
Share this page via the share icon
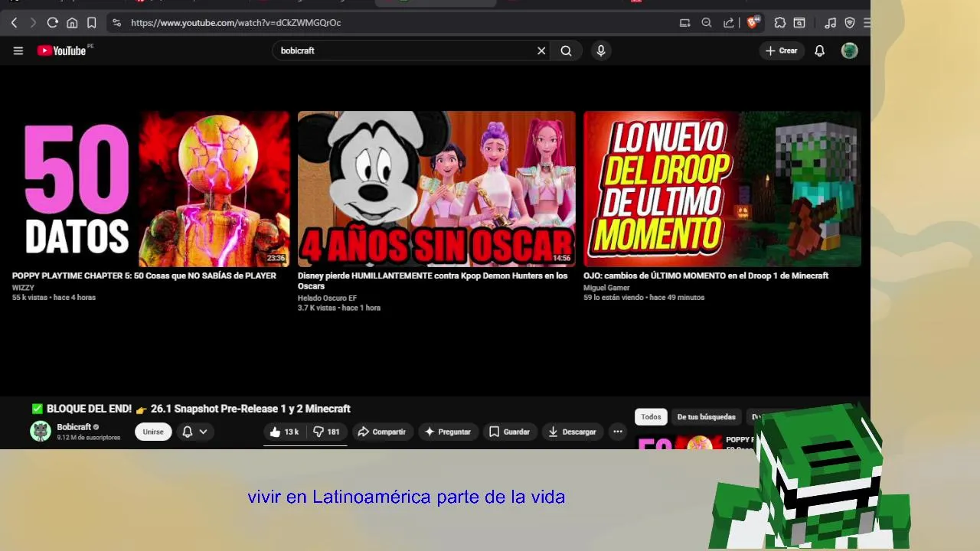pyautogui.click(x=729, y=23)
